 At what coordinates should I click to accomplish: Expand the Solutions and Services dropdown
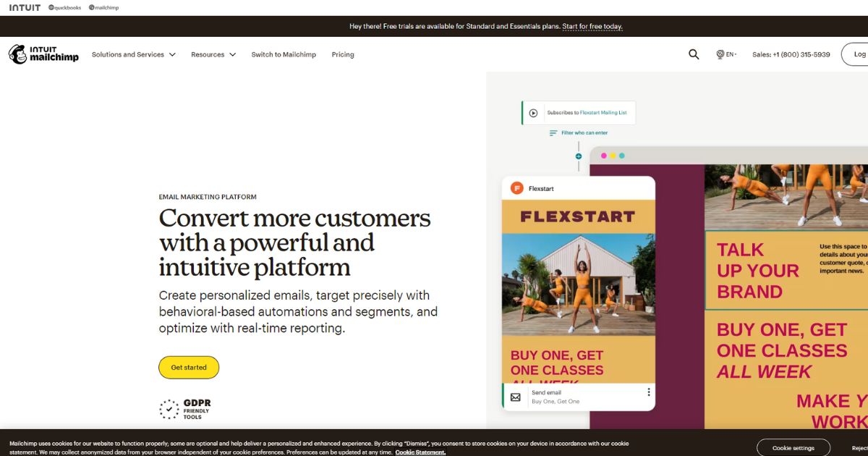(133, 54)
